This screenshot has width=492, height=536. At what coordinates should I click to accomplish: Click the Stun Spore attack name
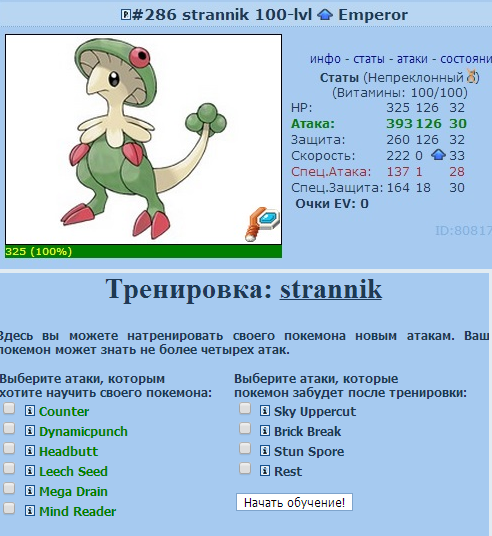pyautogui.click(x=309, y=452)
